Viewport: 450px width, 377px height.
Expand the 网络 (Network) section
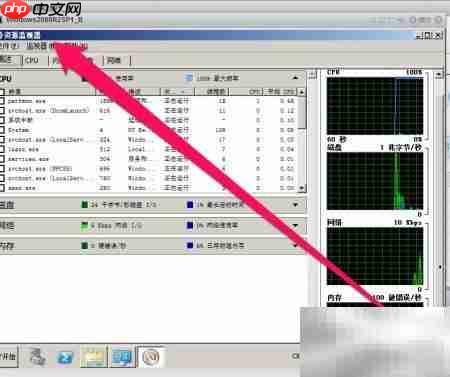pyautogui.click(x=295, y=226)
